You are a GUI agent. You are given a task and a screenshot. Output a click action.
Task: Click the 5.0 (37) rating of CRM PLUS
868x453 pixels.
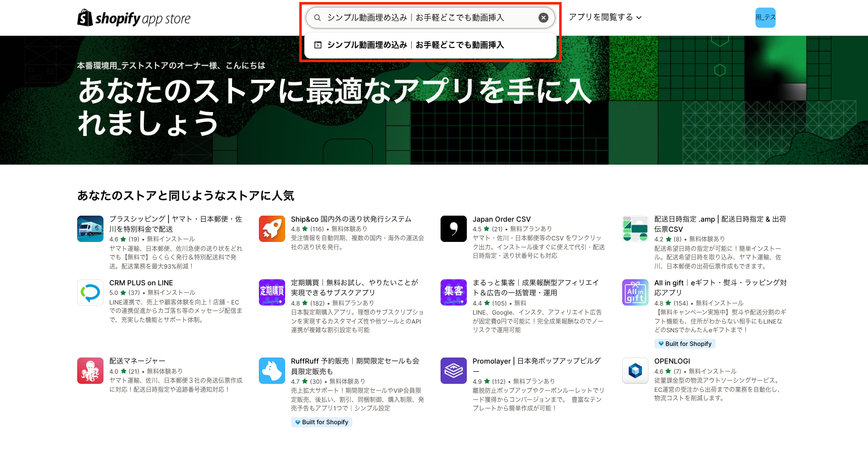pos(125,293)
